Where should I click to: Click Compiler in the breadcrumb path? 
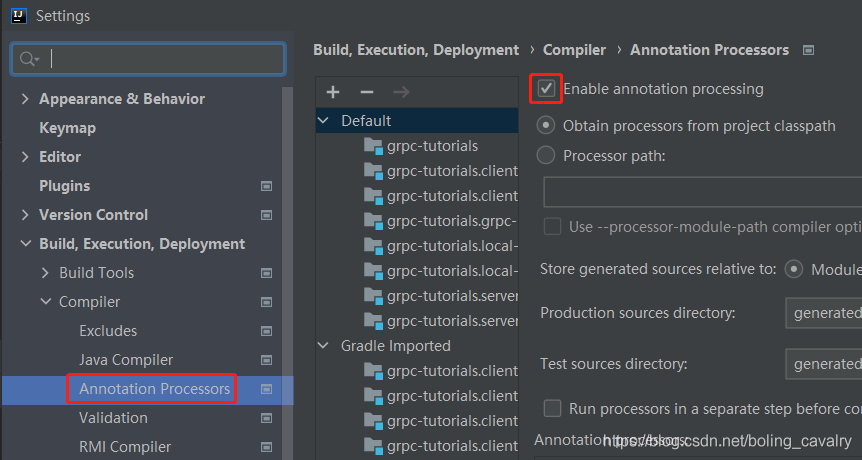(574, 50)
